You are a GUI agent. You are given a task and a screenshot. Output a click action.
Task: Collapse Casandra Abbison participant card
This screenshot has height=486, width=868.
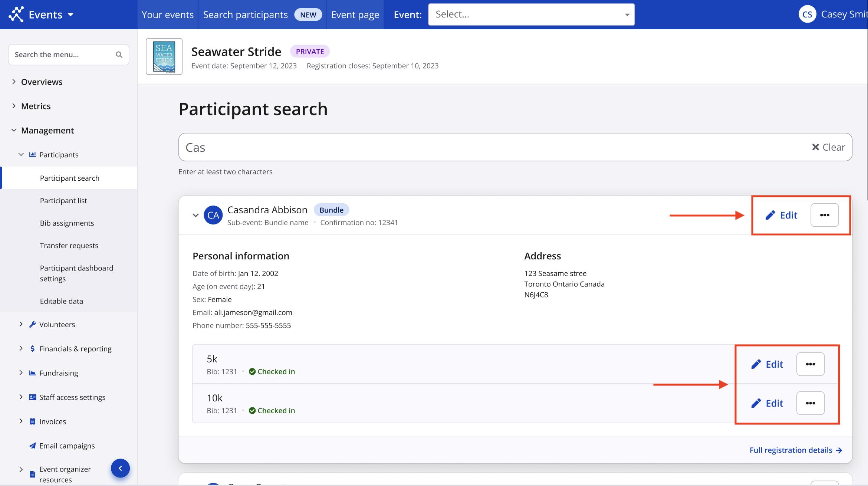(195, 215)
